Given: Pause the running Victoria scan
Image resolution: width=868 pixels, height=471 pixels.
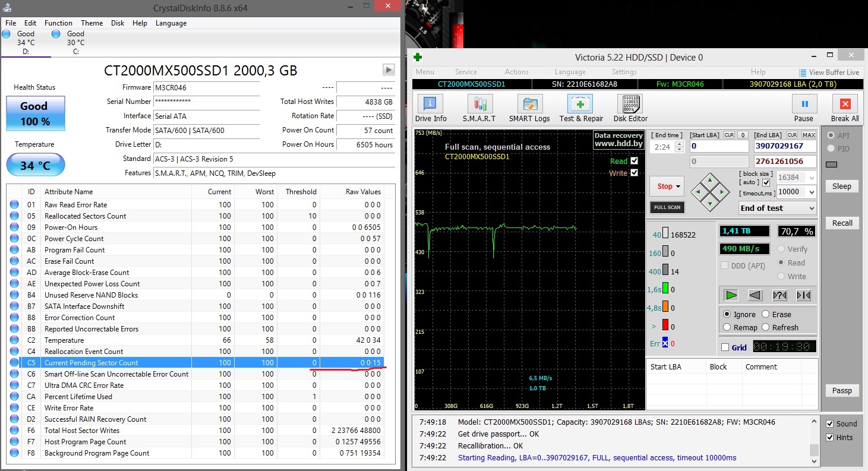Looking at the screenshot, I should 804,108.
